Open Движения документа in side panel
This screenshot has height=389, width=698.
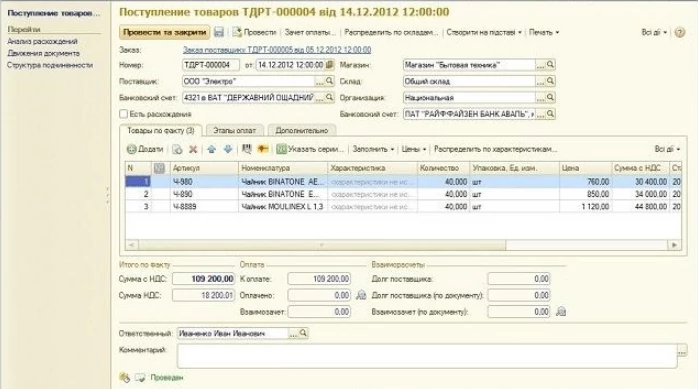(44, 53)
